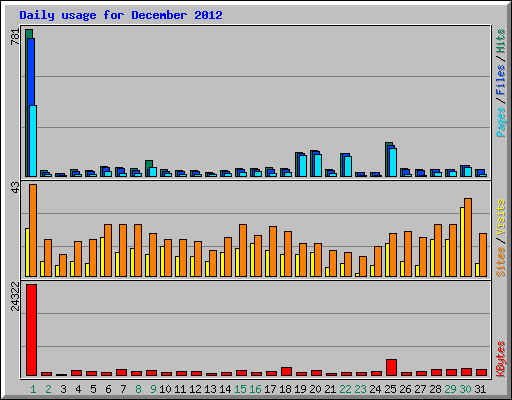Select the orange visits bar for day 17

273,251
